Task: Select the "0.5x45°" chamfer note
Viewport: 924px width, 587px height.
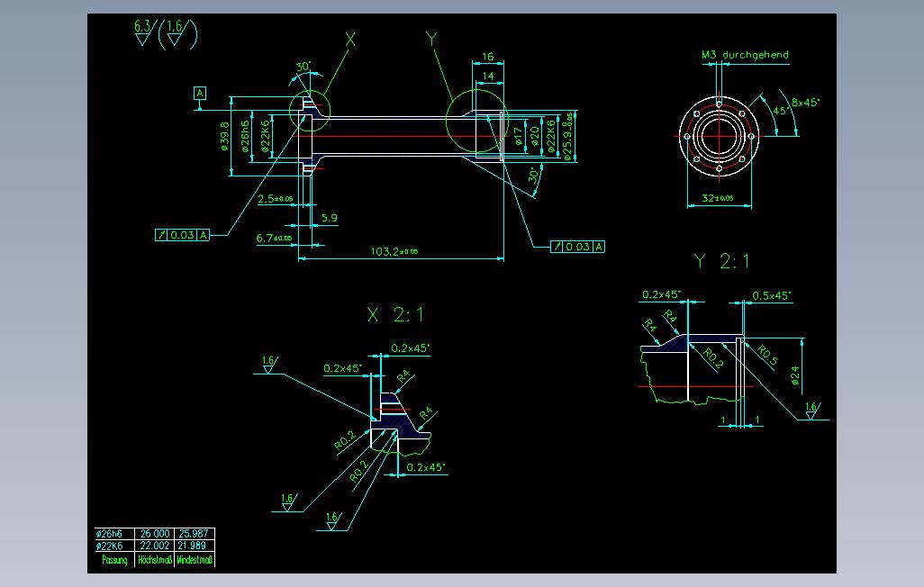Action: (772, 295)
